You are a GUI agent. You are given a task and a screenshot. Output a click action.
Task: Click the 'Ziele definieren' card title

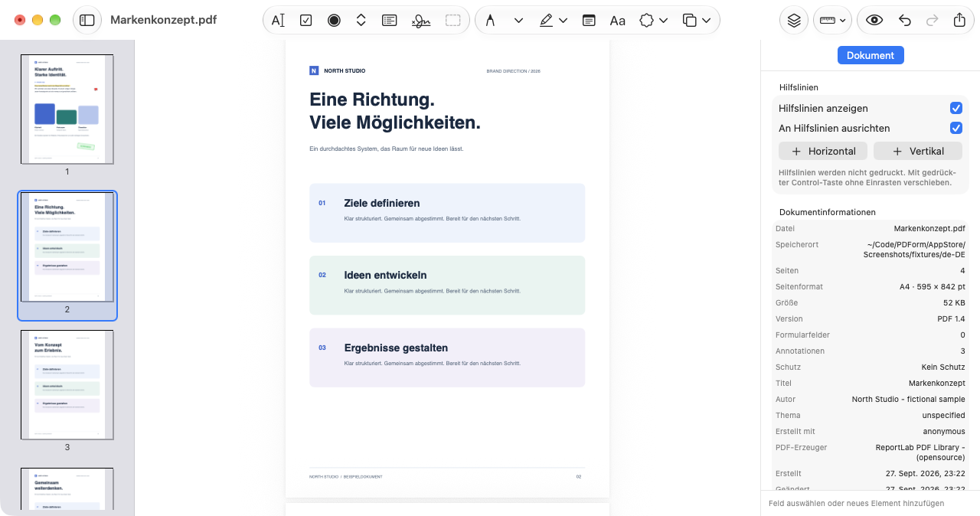tap(382, 203)
